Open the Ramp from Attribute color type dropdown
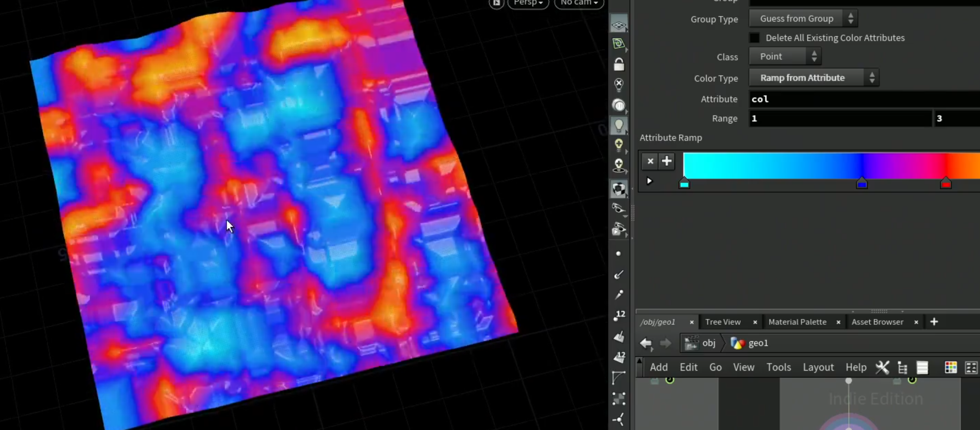The width and height of the screenshot is (980, 430). [x=814, y=77]
